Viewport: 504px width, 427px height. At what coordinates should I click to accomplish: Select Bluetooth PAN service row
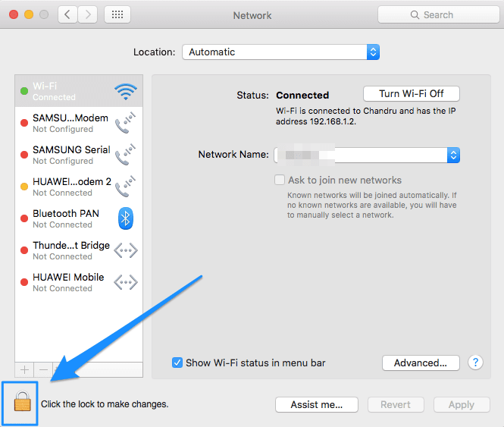pos(79,218)
